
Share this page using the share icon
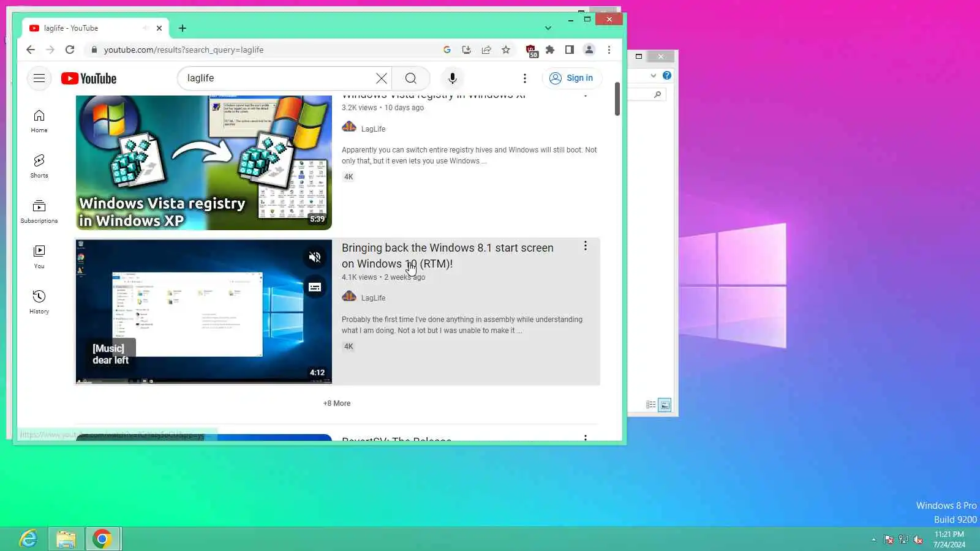[486, 50]
